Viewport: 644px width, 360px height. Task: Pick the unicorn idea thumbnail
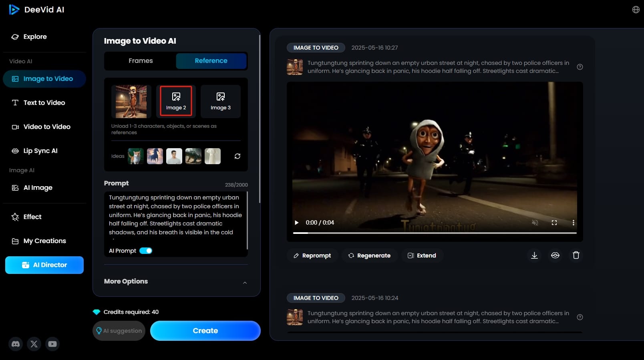(x=155, y=156)
